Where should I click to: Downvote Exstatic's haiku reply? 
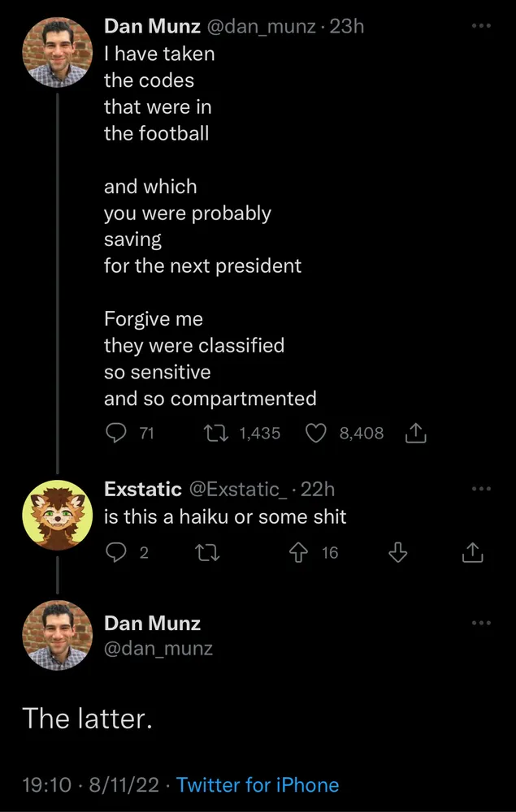pyautogui.click(x=397, y=553)
